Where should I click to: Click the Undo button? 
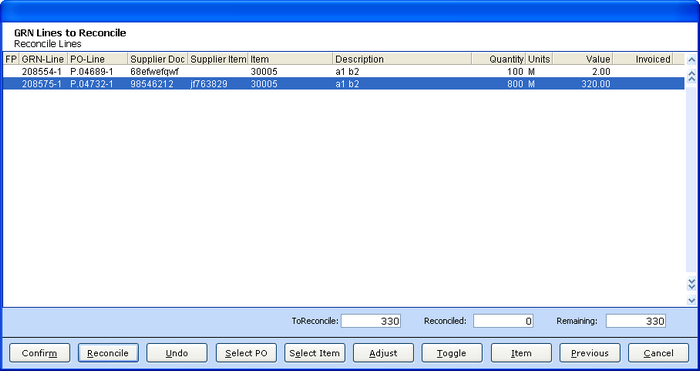coord(177,353)
